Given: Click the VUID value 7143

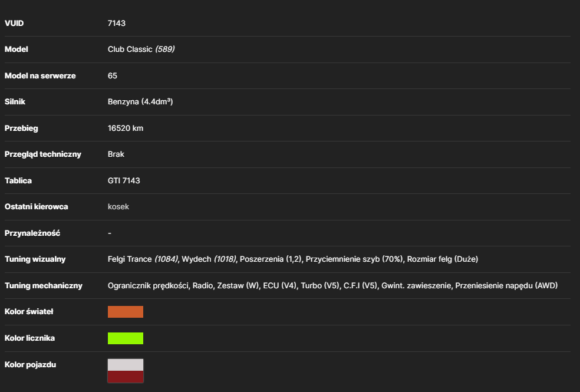Looking at the screenshot, I should [x=117, y=24].
